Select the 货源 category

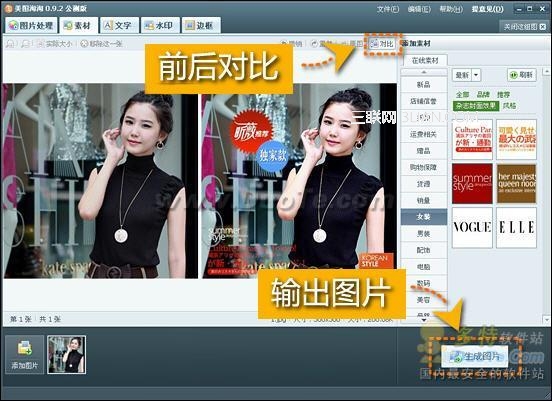coord(424,184)
